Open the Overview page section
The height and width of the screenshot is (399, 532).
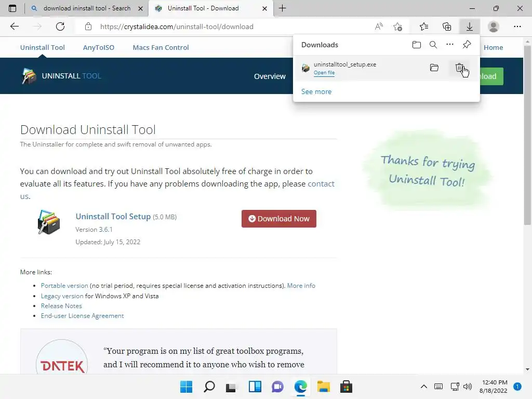[x=270, y=76]
